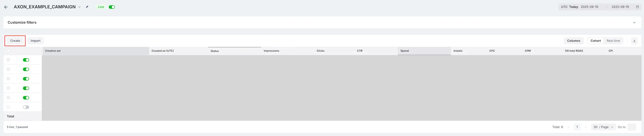Go to previous page arrow in pagination

click(569, 127)
